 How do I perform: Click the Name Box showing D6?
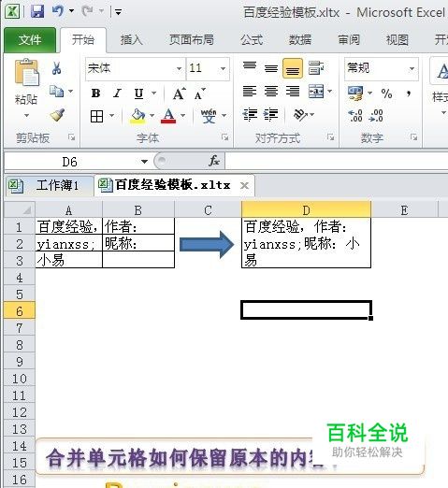70,162
